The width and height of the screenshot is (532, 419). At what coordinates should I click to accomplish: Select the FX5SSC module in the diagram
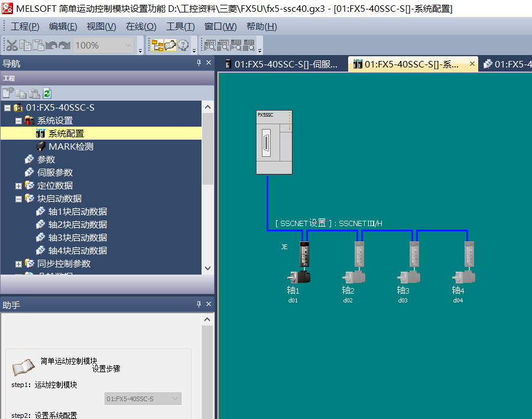click(274, 142)
